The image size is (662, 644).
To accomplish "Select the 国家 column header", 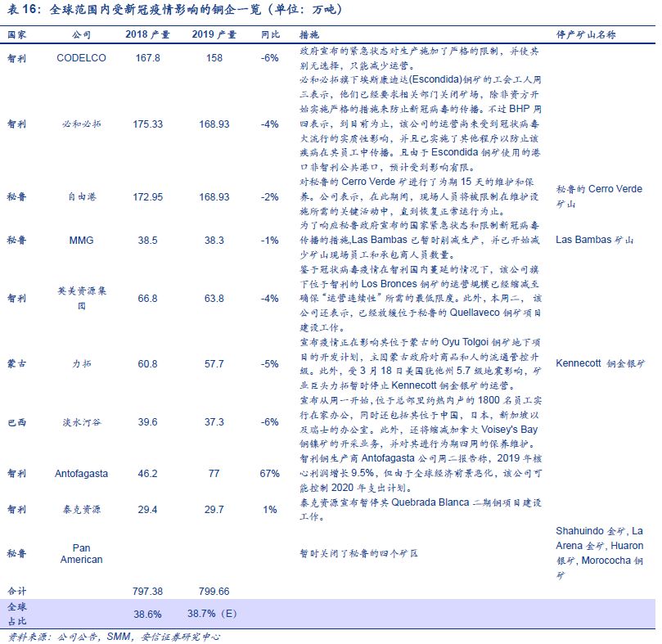I will (17, 34).
